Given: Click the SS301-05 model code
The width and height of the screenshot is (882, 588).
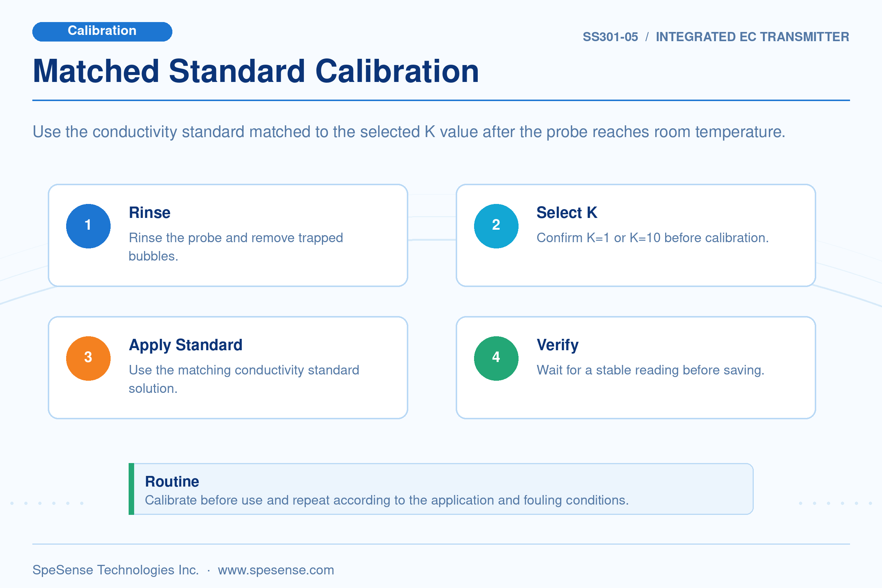Looking at the screenshot, I should tap(610, 37).
